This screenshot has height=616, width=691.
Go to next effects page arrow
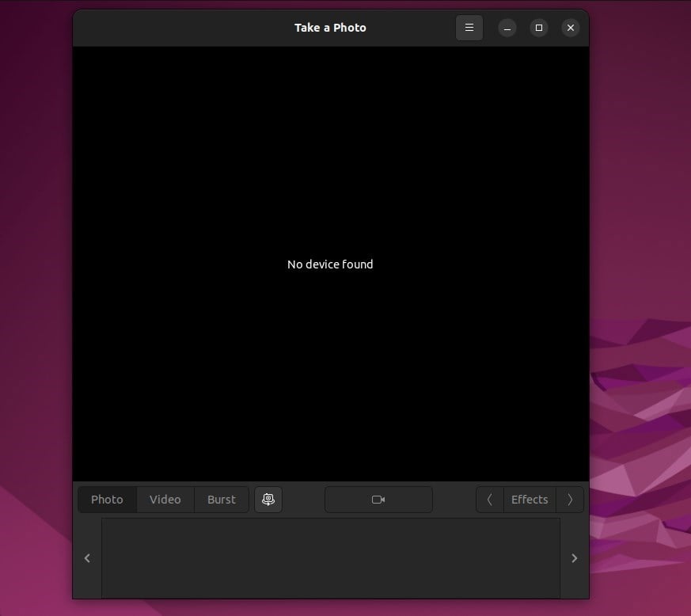[x=570, y=500]
